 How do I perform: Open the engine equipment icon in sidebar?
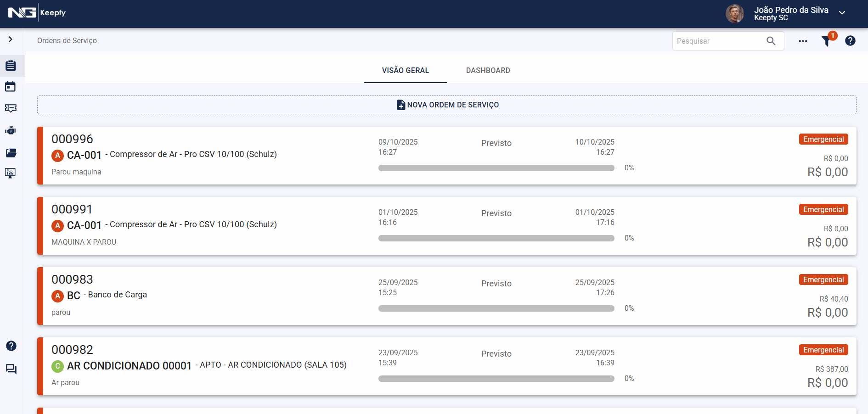click(x=11, y=130)
